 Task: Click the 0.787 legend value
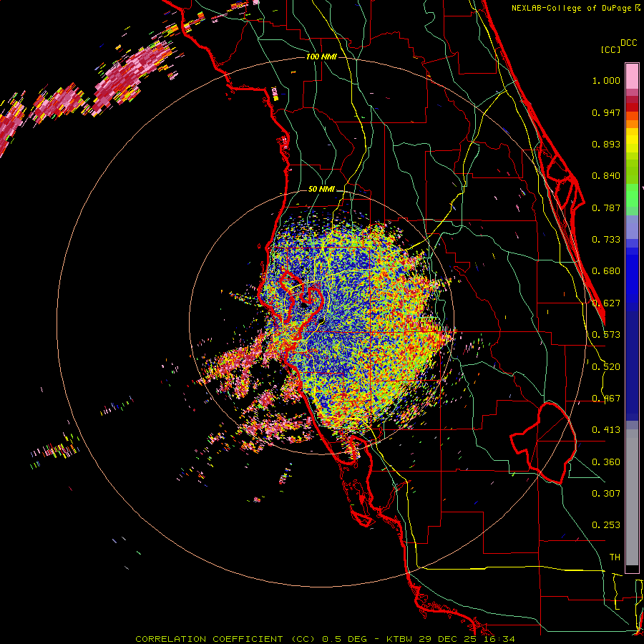[x=606, y=208]
